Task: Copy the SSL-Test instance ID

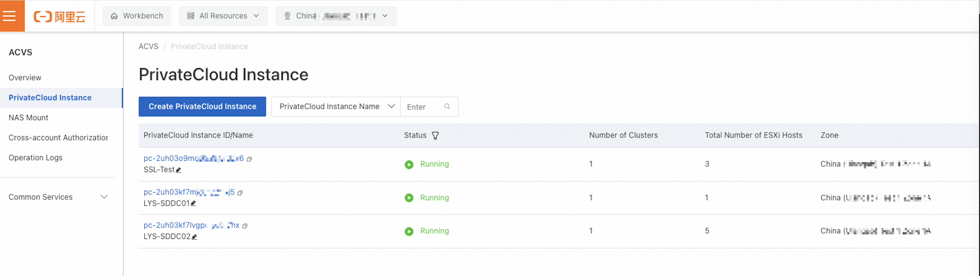Action: click(x=250, y=159)
